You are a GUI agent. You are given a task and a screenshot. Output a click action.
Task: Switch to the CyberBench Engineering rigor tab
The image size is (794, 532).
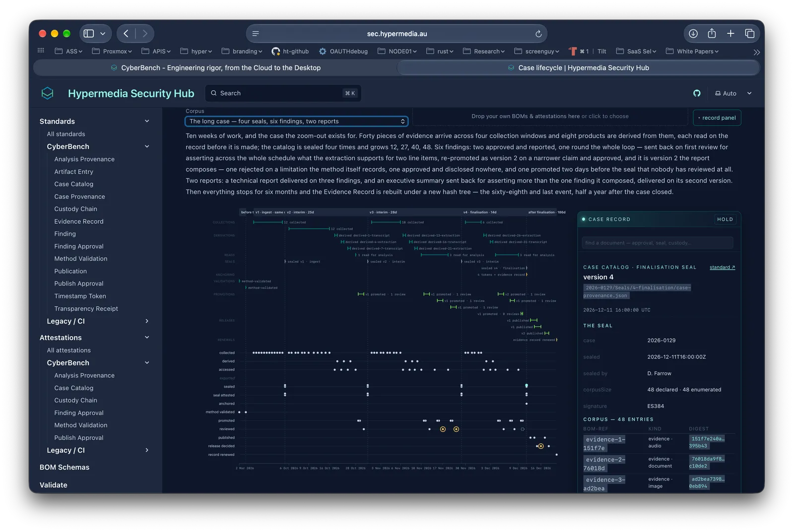216,67
